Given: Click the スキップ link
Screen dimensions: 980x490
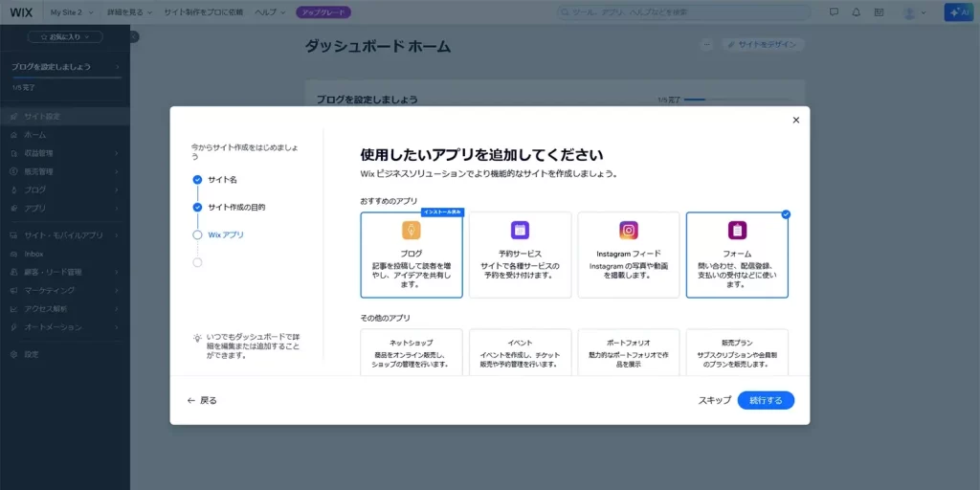Looking at the screenshot, I should click(714, 400).
